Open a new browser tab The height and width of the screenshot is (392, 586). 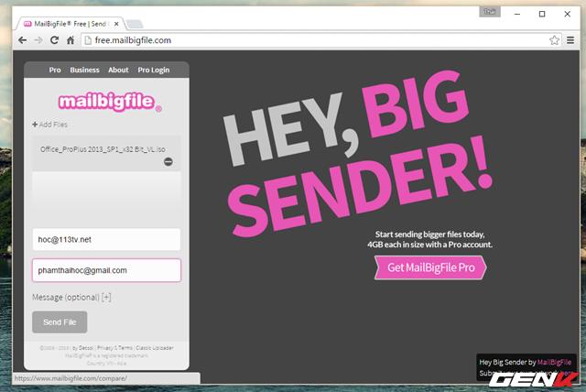[134, 20]
